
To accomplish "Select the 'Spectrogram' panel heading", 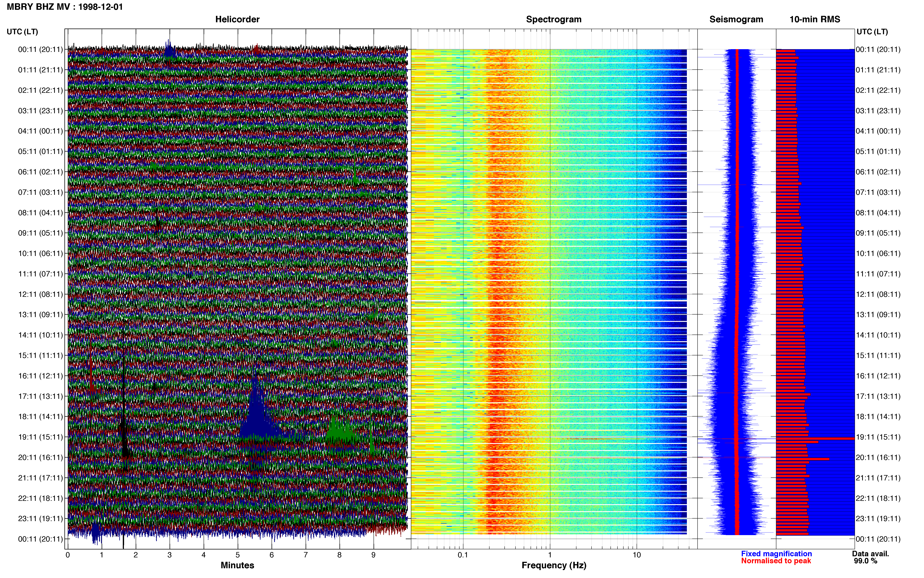I will (554, 20).
